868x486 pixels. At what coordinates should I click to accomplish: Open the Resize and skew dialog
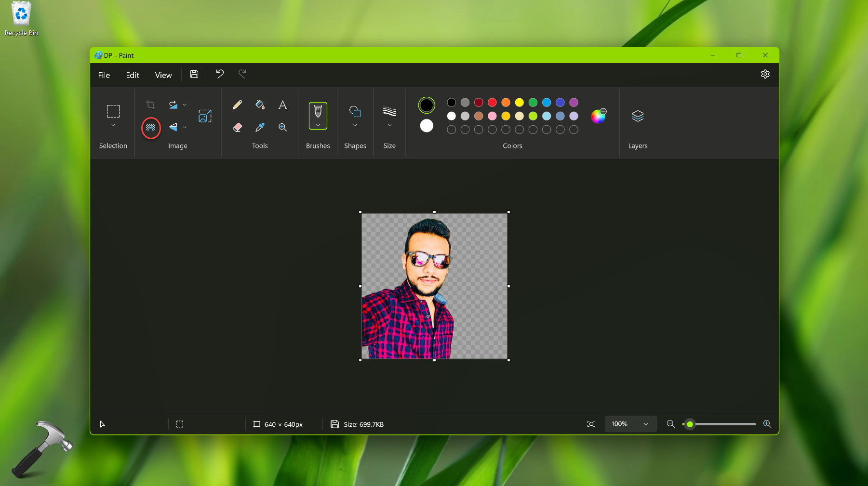click(x=205, y=116)
